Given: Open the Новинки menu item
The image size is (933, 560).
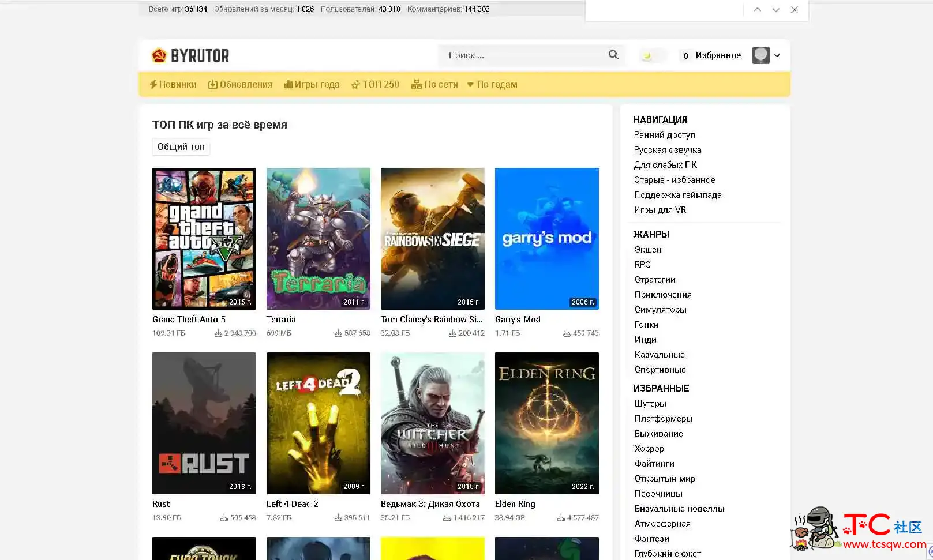Looking at the screenshot, I should tap(173, 84).
